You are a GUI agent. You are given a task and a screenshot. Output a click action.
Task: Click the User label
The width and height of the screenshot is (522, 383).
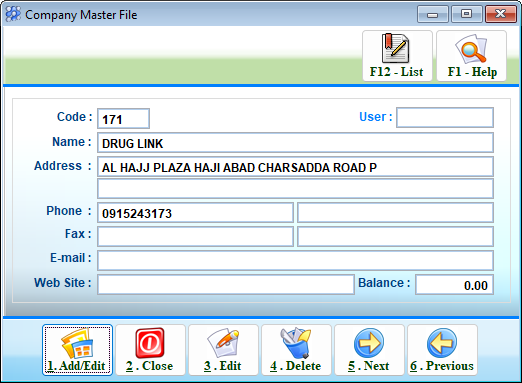[x=376, y=117]
